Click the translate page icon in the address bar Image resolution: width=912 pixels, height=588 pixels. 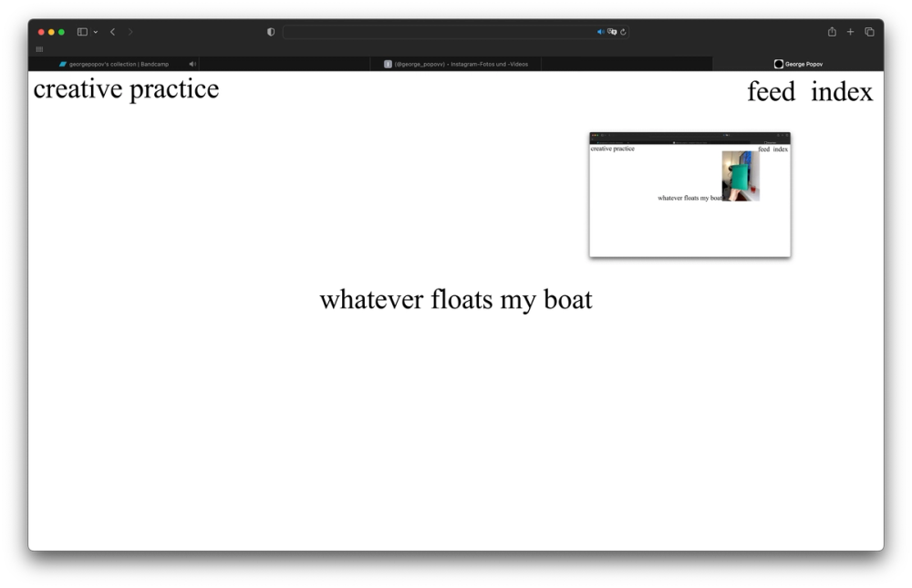(x=612, y=32)
